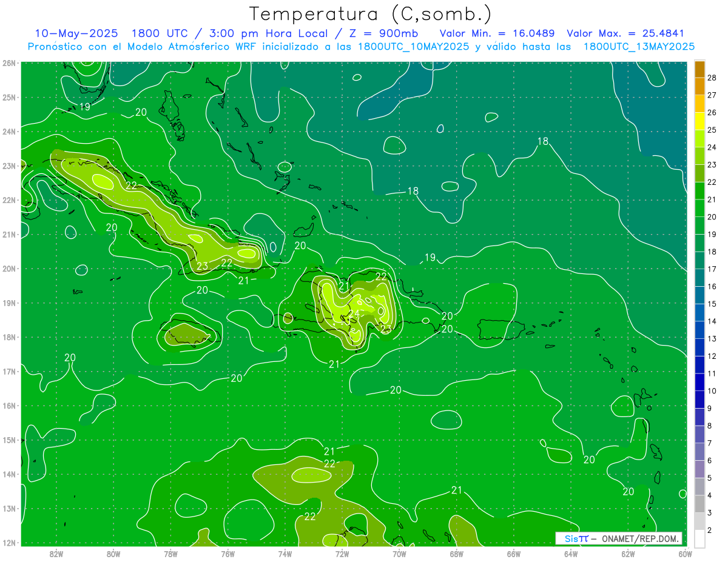Screen dimensions: 728x562
Task: Click the legend value "25"
Action: (x=712, y=130)
